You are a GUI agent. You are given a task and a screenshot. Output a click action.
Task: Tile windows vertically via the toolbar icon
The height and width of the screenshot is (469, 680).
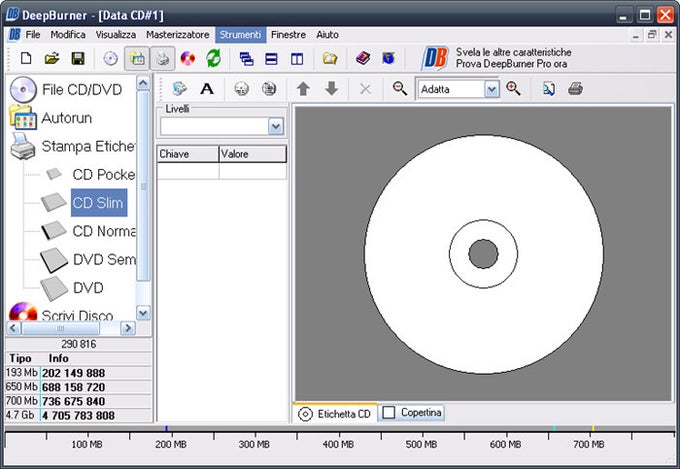point(297,59)
